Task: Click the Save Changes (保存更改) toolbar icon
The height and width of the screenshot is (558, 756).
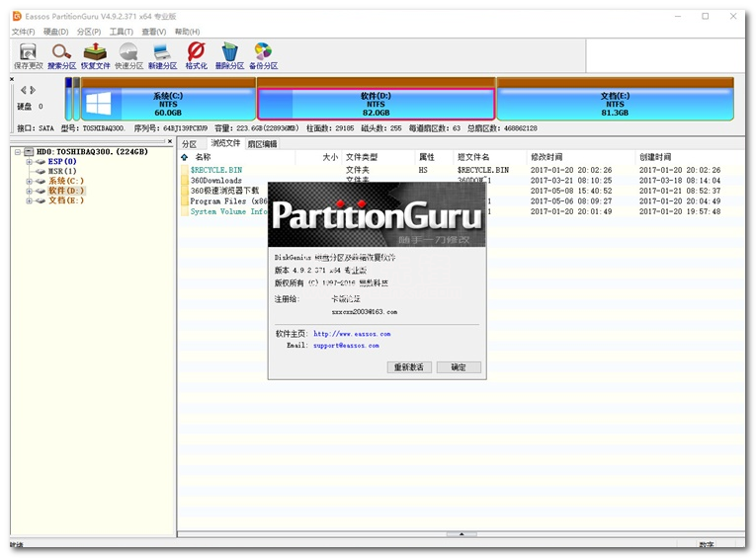Action: [28, 56]
